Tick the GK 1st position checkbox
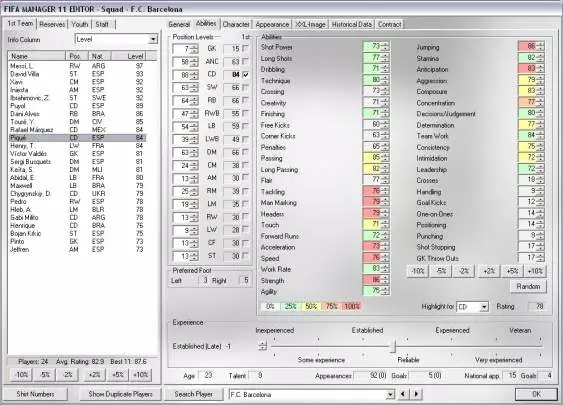This screenshot has height=405, width=563. [x=245, y=48]
